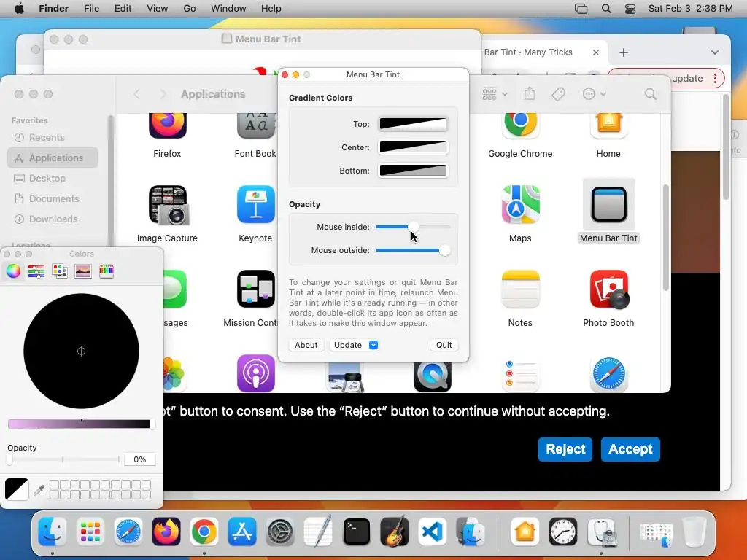Select Downloads in Finder sidebar

[53, 219]
